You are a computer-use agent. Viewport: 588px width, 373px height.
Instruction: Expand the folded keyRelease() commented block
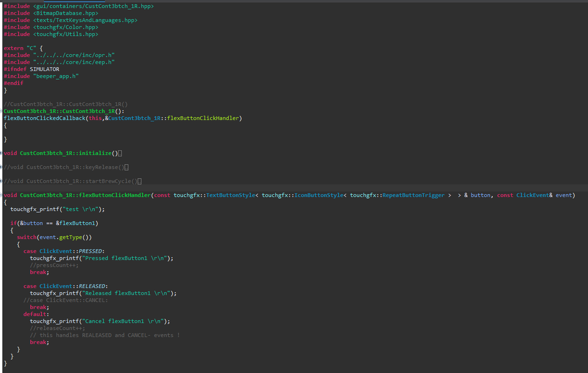(x=126, y=167)
